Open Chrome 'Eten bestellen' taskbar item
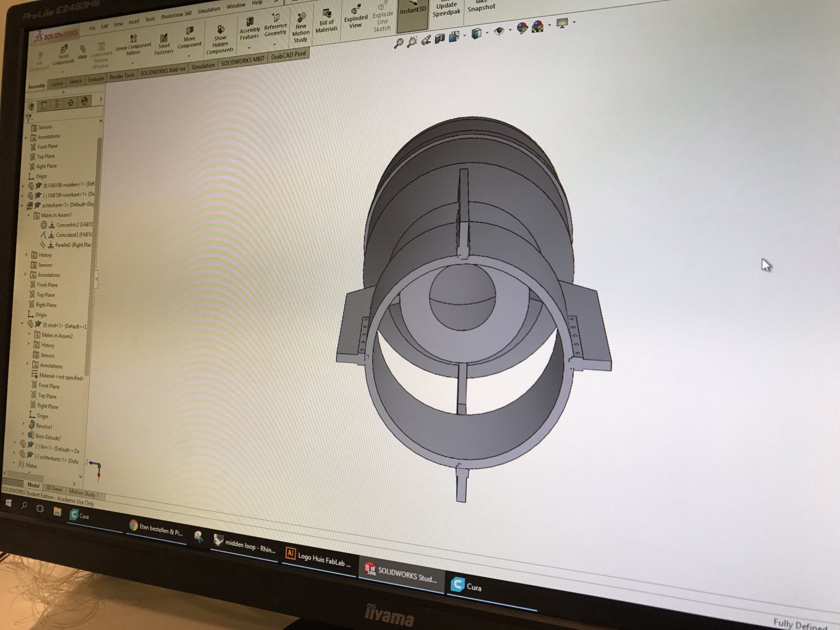 coord(155,528)
